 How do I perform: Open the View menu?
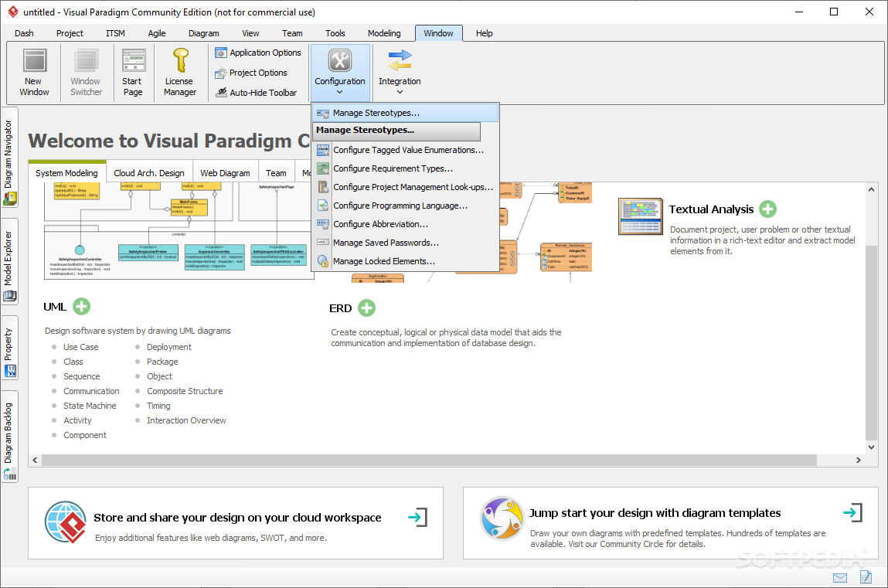pos(250,33)
